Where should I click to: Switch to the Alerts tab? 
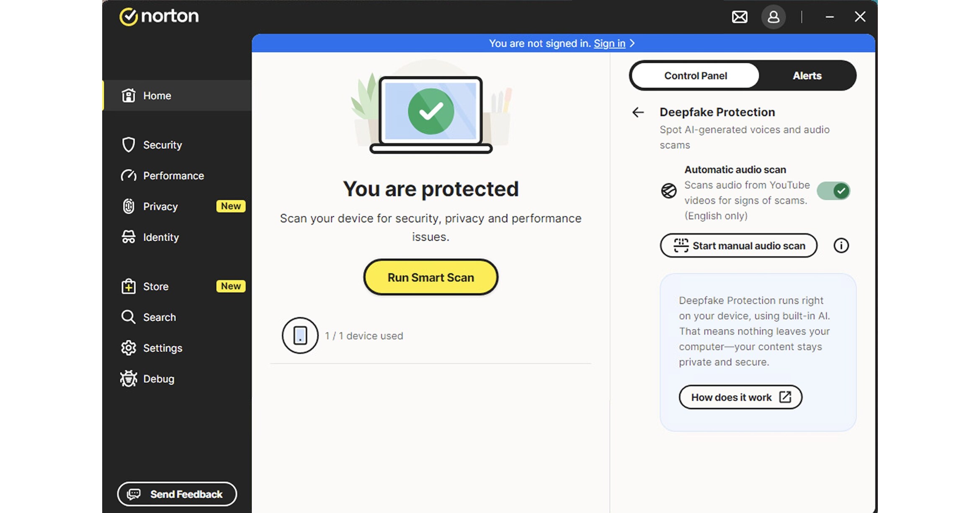(x=807, y=76)
